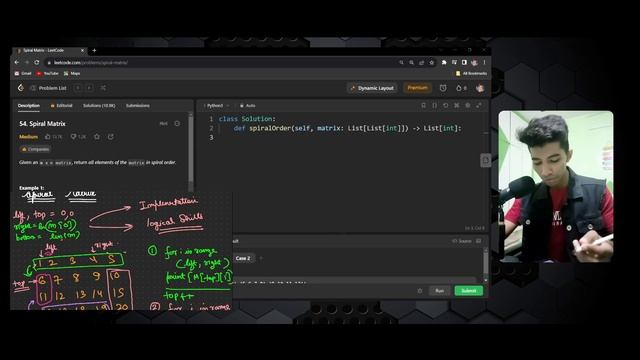Open Gmail bookmark

[x=23, y=73]
